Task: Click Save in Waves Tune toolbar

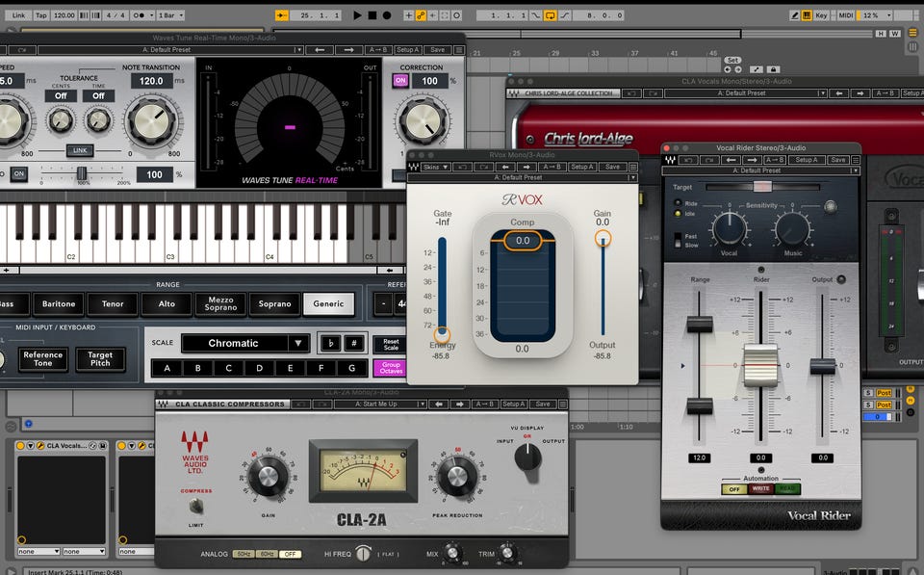Action: (x=438, y=50)
